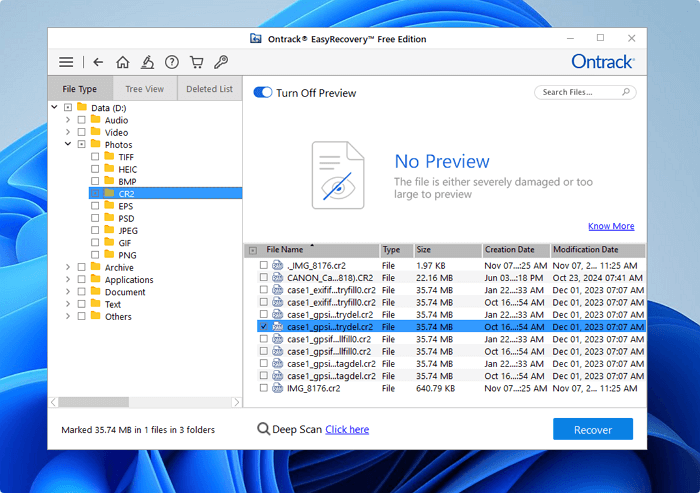
Task: Check the box for IMG_8176.cr2
Action: tap(264, 388)
